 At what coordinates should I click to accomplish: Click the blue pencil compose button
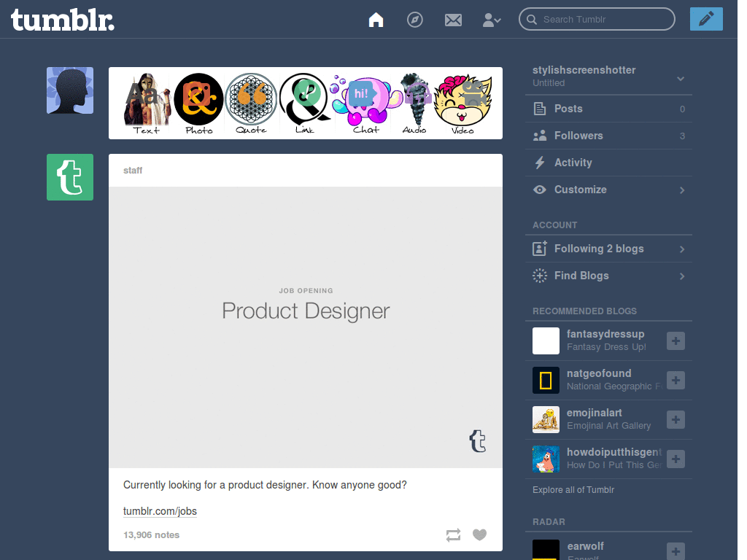point(706,19)
